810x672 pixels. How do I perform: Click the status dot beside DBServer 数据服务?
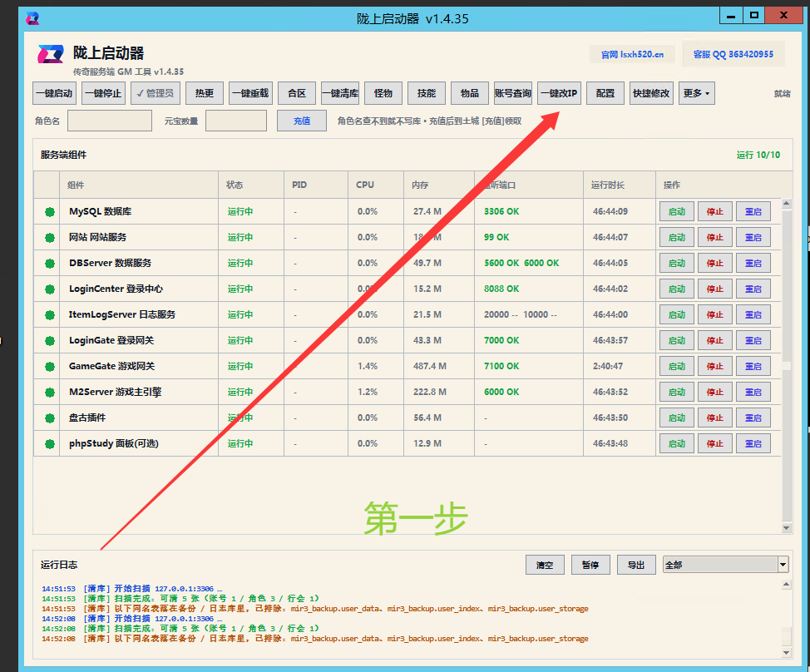pos(50,264)
